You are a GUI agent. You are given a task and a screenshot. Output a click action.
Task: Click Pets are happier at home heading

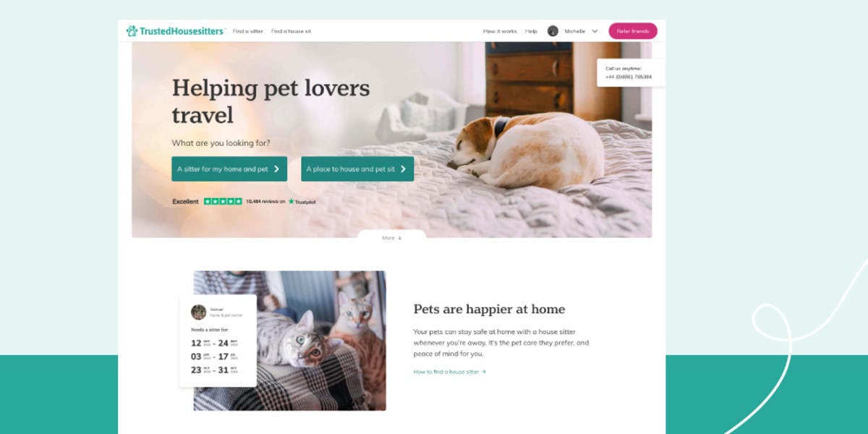pyautogui.click(x=489, y=309)
